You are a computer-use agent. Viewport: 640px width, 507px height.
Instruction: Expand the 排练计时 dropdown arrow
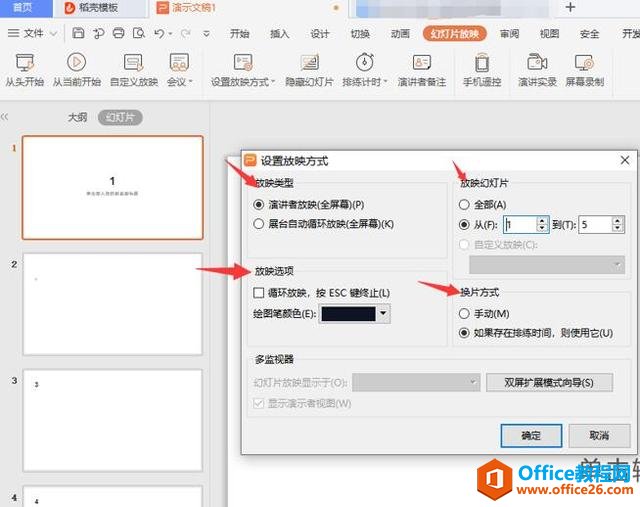tap(384, 82)
